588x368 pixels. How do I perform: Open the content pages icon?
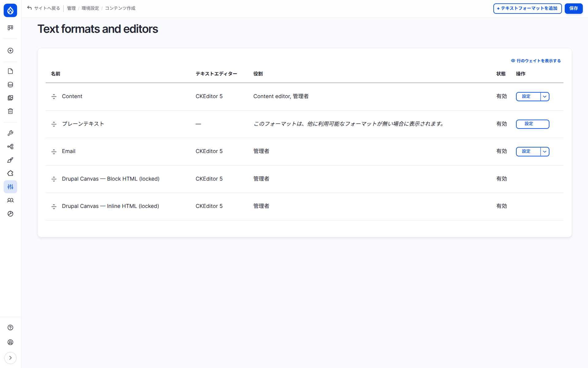tap(10, 71)
